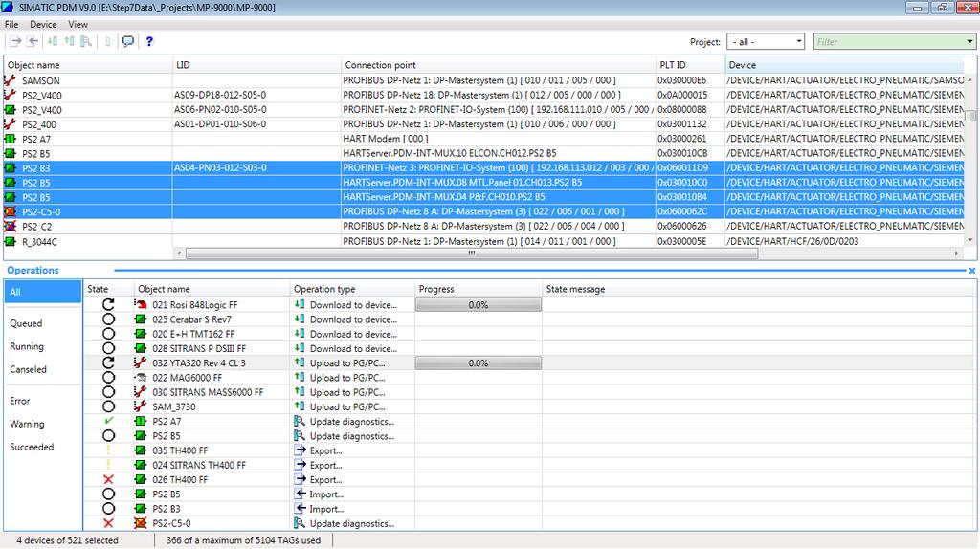Click the Download to device toolbar icon
Image resolution: width=980 pixels, height=549 pixels.
coord(53,41)
